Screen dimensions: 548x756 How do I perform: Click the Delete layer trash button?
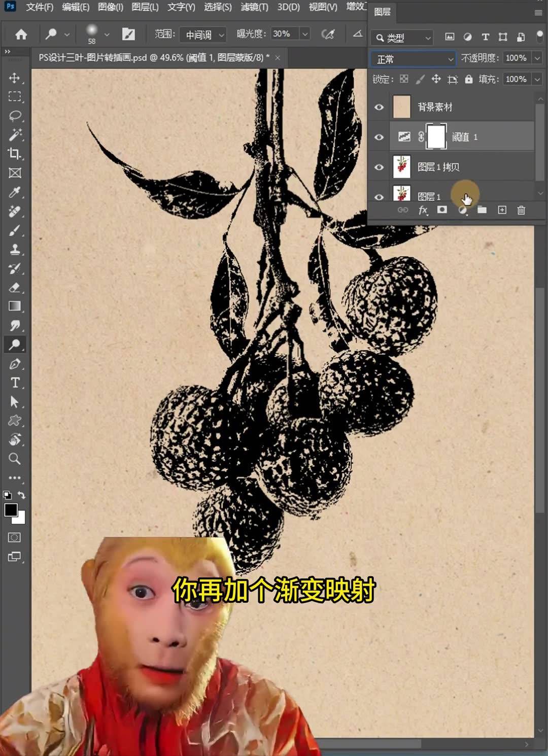521,210
